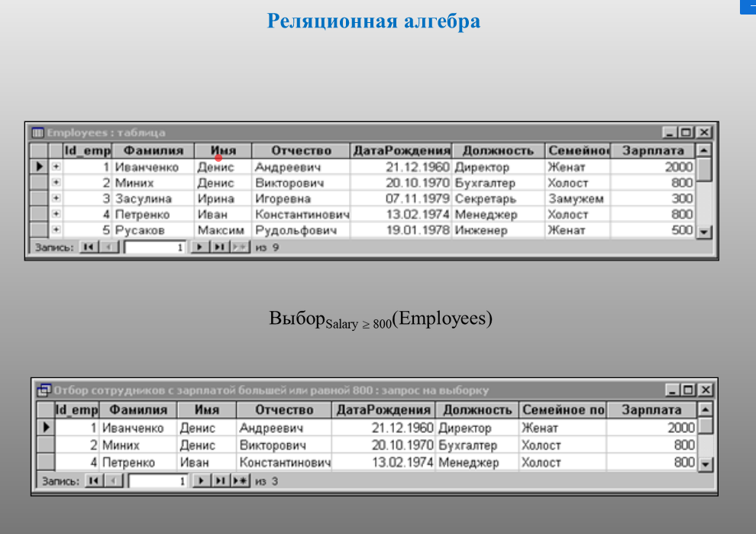
Task: Expand subdatasheet for Иванченко row
Action: (x=56, y=167)
